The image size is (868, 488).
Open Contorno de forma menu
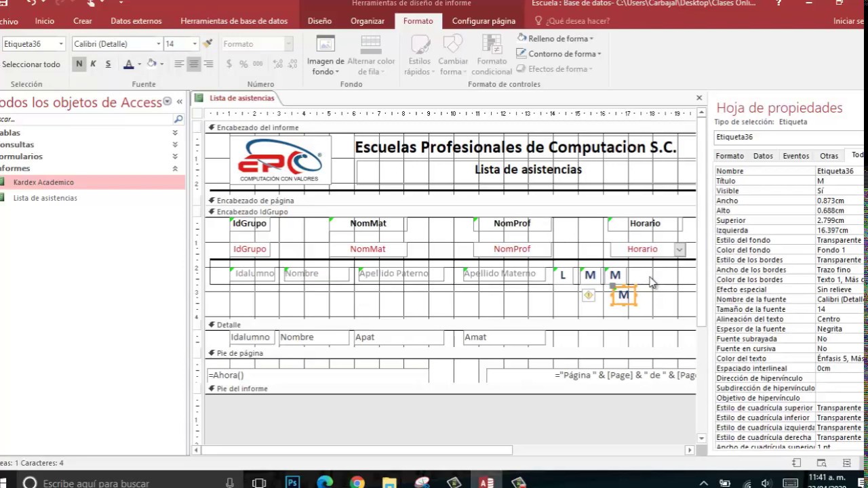point(559,54)
